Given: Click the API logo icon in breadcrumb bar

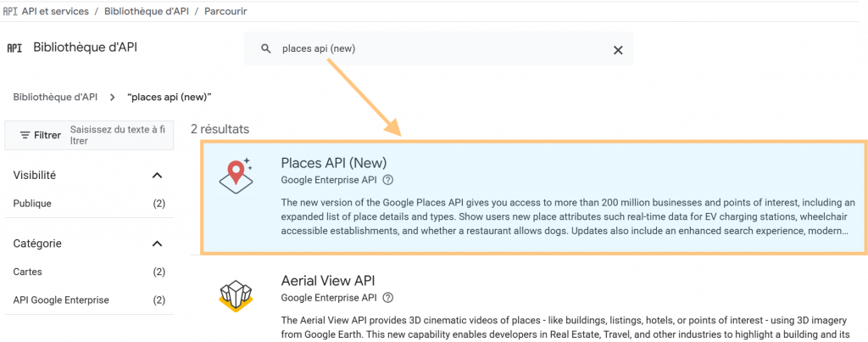Looking at the screenshot, I should (10, 12).
